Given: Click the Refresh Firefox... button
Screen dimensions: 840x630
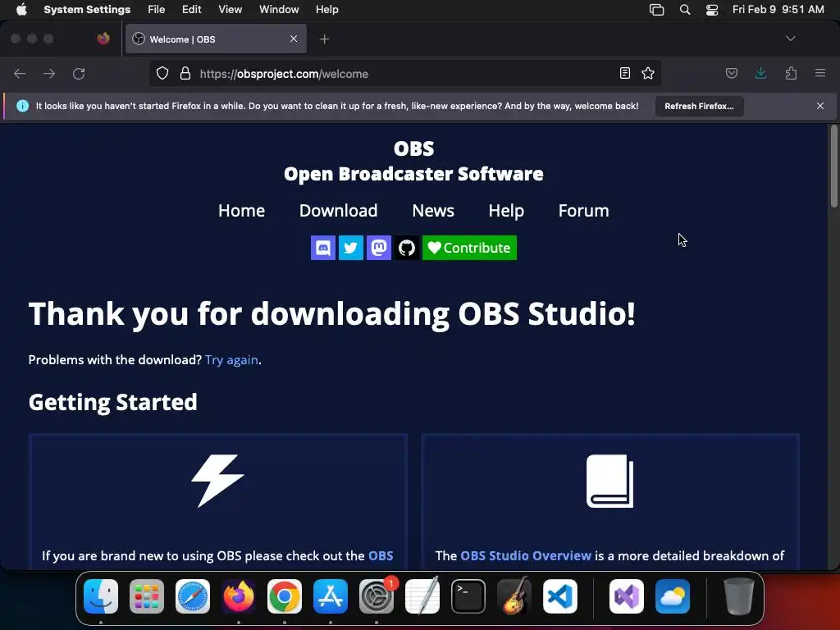Looking at the screenshot, I should coord(699,106).
